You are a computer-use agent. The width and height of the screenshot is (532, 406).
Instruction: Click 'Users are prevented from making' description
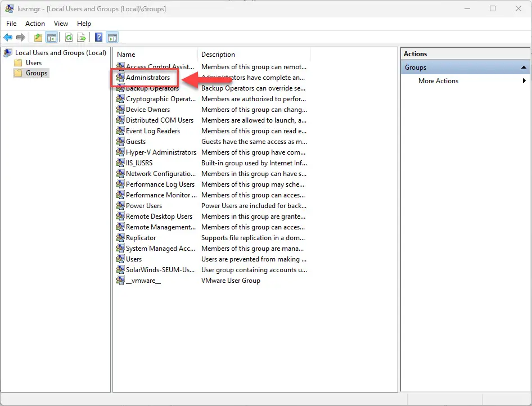click(x=254, y=259)
